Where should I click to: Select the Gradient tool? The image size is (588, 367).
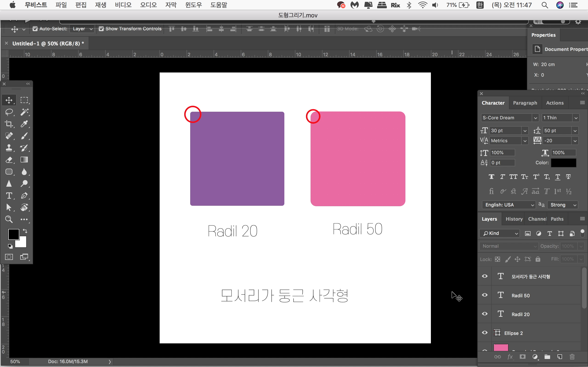(24, 160)
